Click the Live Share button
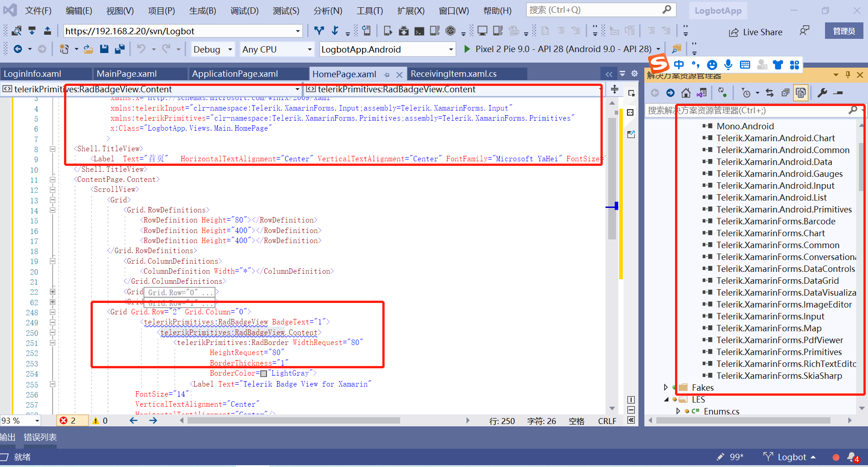The image size is (868, 467). pyautogui.click(x=755, y=32)
